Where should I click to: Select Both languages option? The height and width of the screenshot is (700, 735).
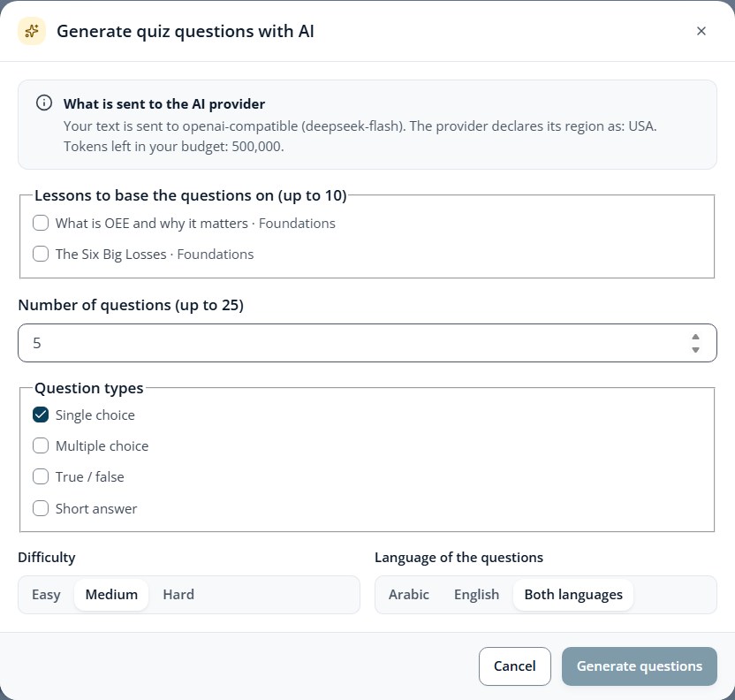point(573,595)
